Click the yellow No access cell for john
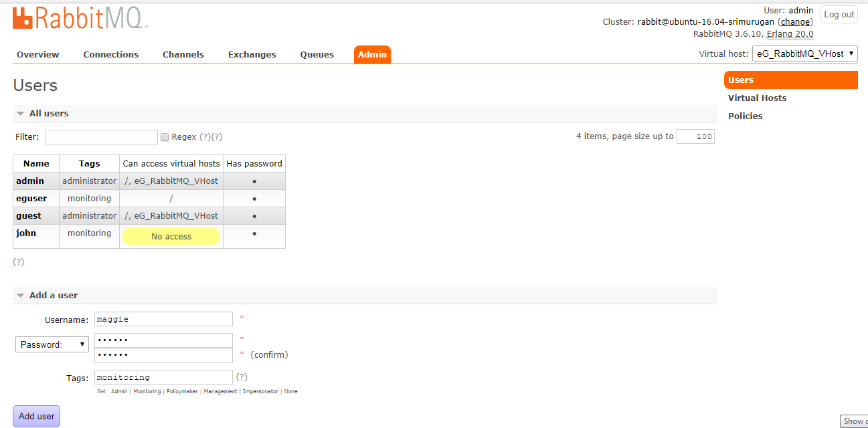This screenshot has width=868, height=428. [171, 237]
